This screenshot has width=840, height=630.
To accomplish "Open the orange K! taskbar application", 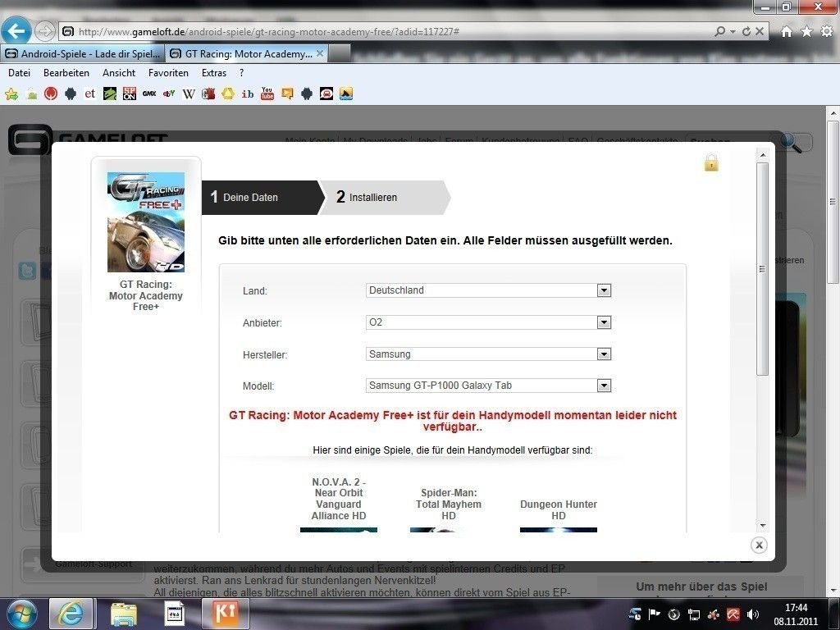I will pyautogui.click(x=226, y=614).
